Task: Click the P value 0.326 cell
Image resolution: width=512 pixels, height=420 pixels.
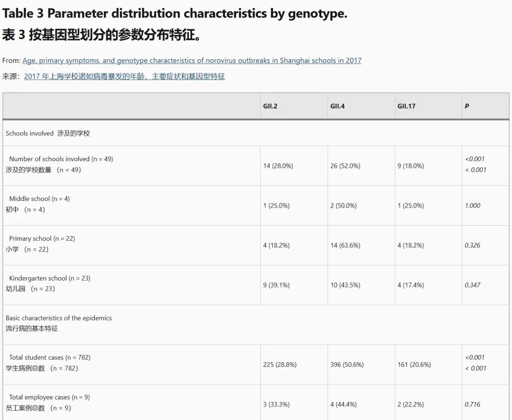Action: point(473,246)
